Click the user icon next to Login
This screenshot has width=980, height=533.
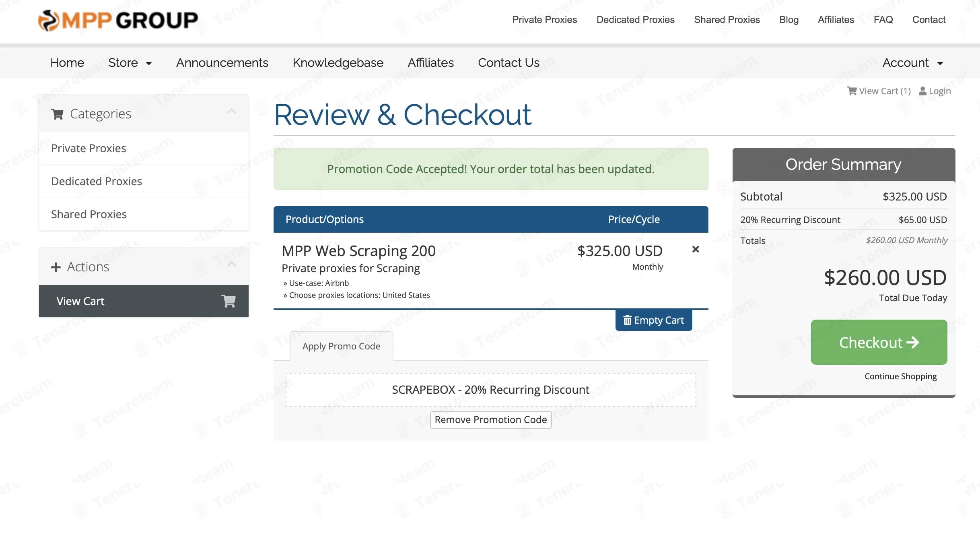pyautogui.click(x=923, y=91)
